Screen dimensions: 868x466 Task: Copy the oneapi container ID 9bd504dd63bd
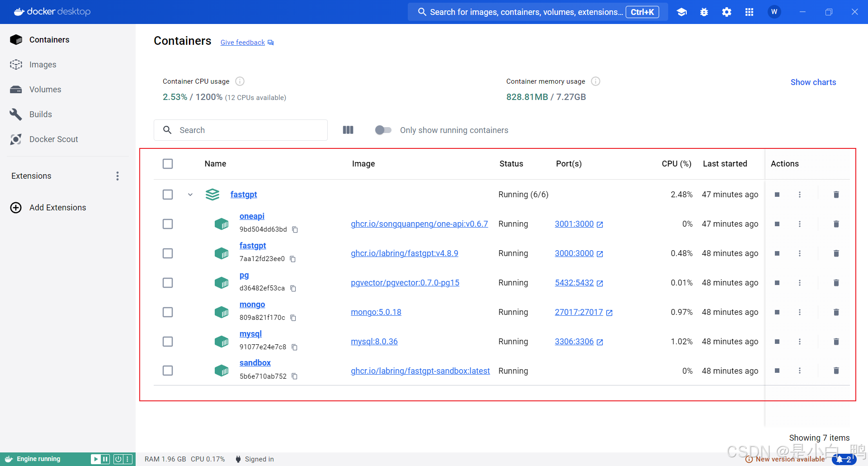295,230
